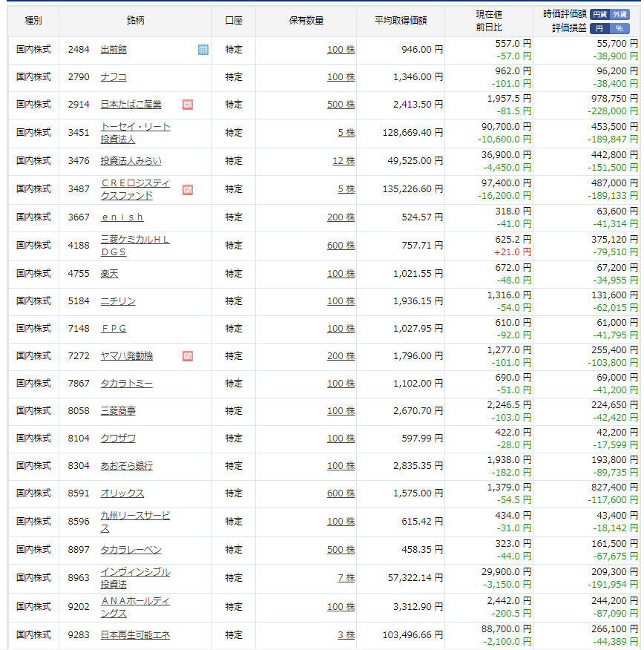Click the valuation 978,750 円

(614, 99)
